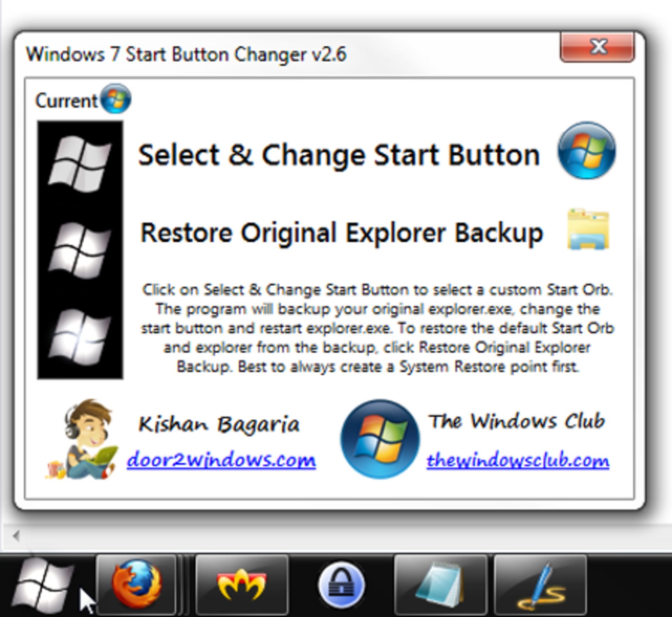Open the thewindowsclub.com link
The height and width of the screenshot is (617, 672).
[x=518, y=460]
